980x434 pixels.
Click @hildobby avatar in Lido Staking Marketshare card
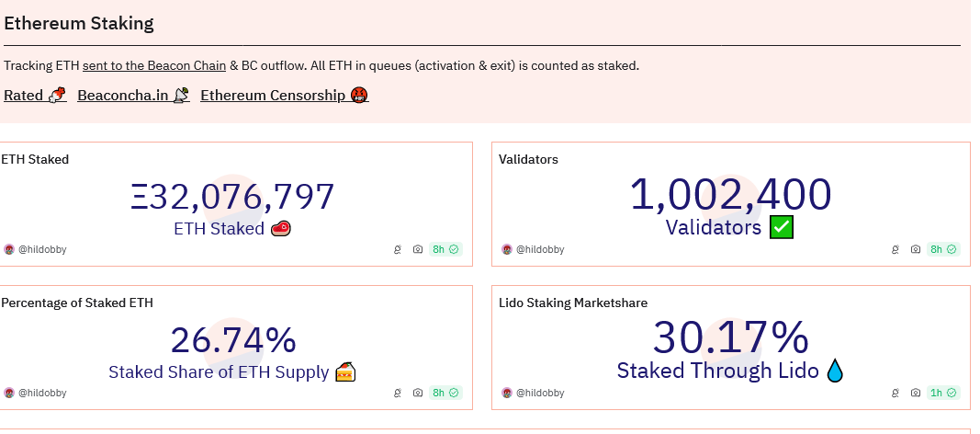(x=507, y=393)
